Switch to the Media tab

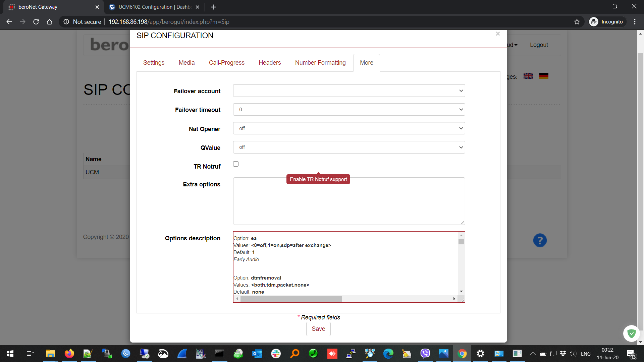186,63
